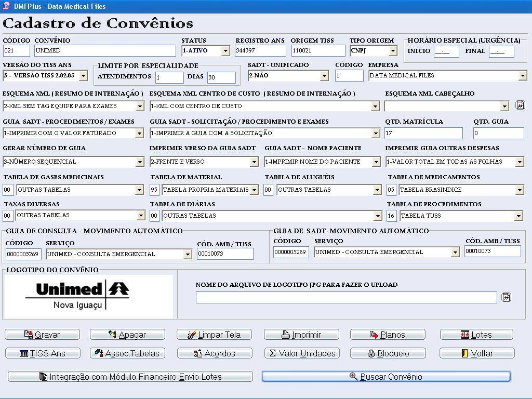
Task: Open the Empresa Data Medical Files dropdown
Action: (523, 76)
